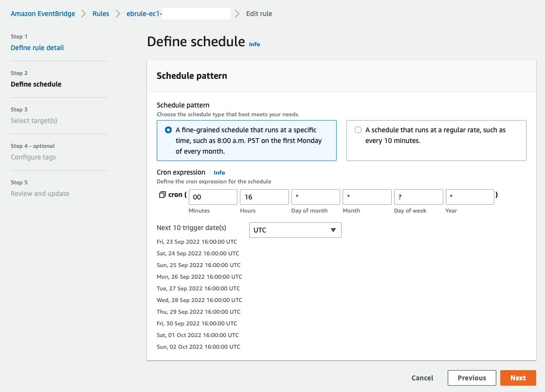Screen dimensions: 545x392
Task: Click the copy icon beside cron expression
Action: pos(162,195)
